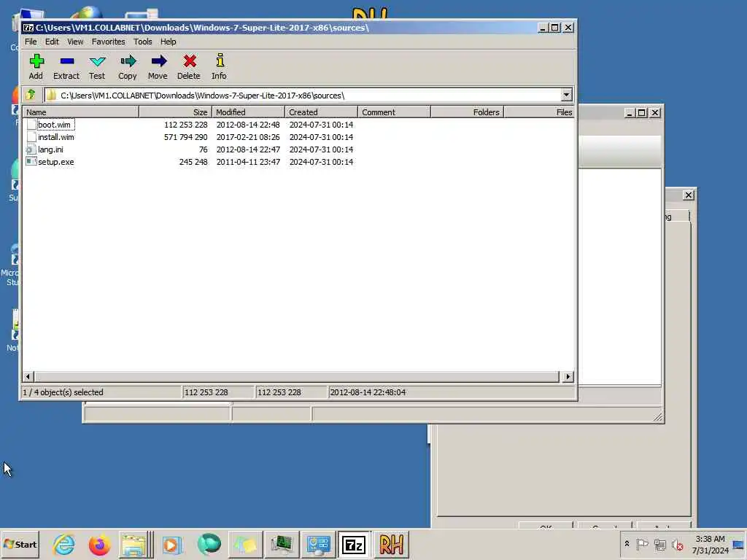
Task: Launch Firefox from the taskbar
Action: coord(99,544)
